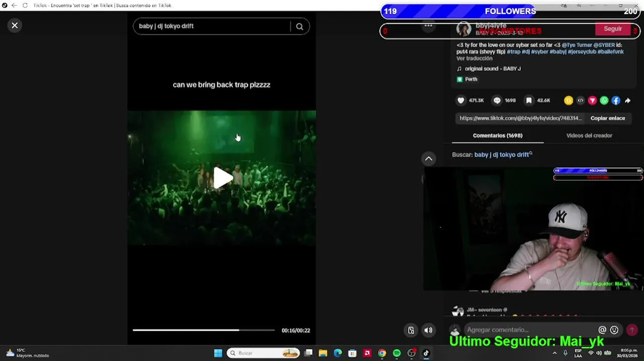Open OBS Studio from the taskbar
The image size is (644, 361).
(x=411, y=353)
